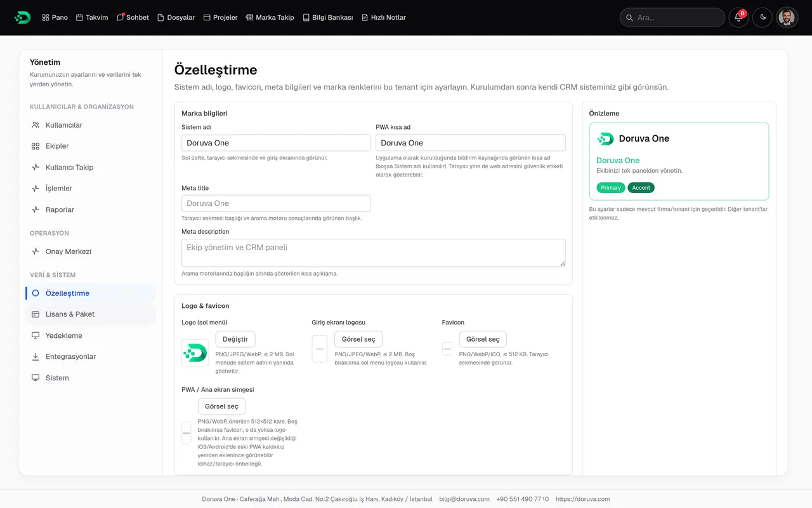Open the Pano menu item
The width and height of the screenshot is (812, 508).
(x=55, y=18)
